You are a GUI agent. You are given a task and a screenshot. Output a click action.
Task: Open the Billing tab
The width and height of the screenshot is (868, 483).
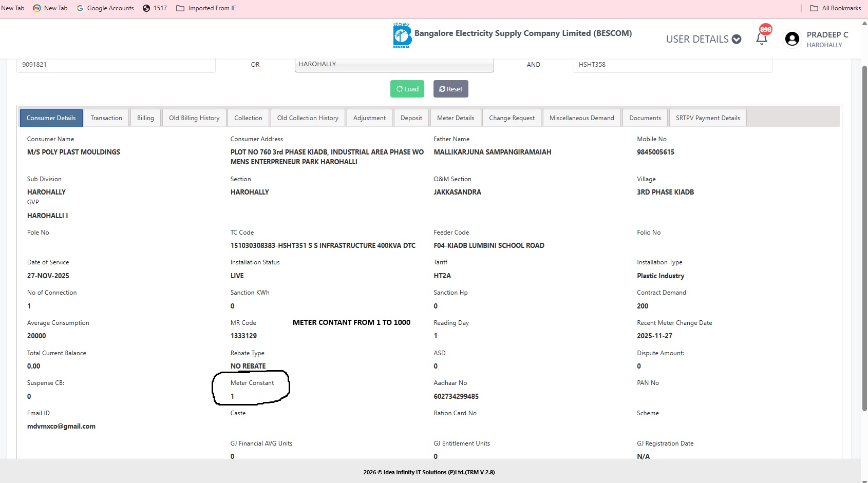coord(145,118)
